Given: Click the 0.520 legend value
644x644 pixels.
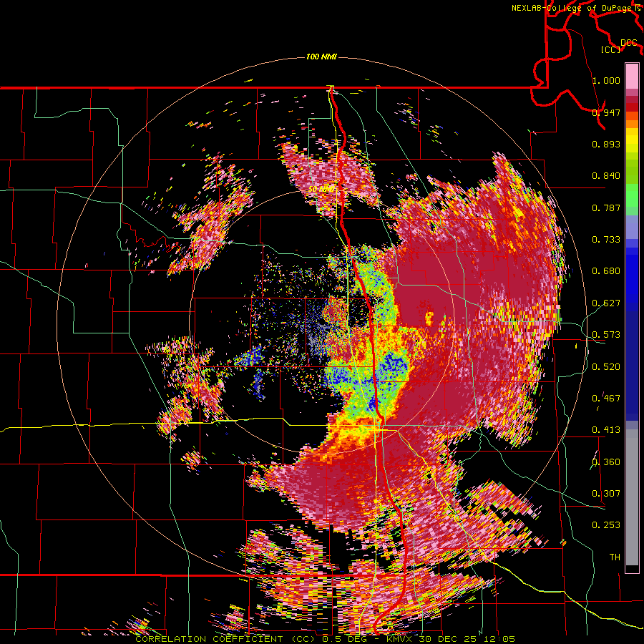Looking at the screenshot, I should point(606,367).
